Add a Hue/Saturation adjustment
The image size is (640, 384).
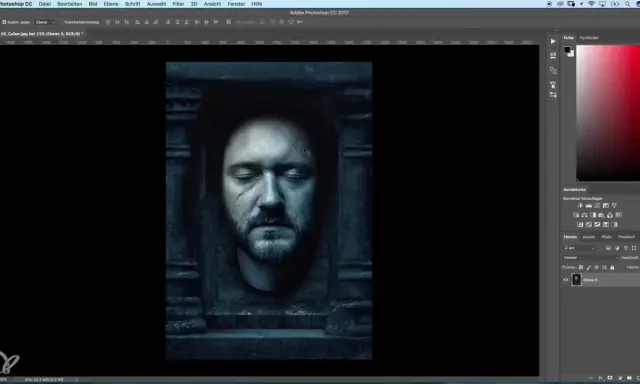pyautogui.click(x=576, y=215)
